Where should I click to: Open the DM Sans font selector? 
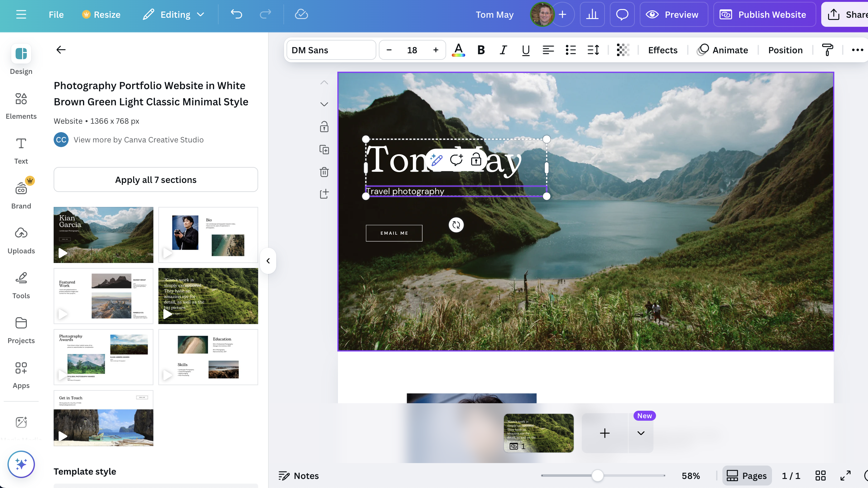tap(331, 50)
